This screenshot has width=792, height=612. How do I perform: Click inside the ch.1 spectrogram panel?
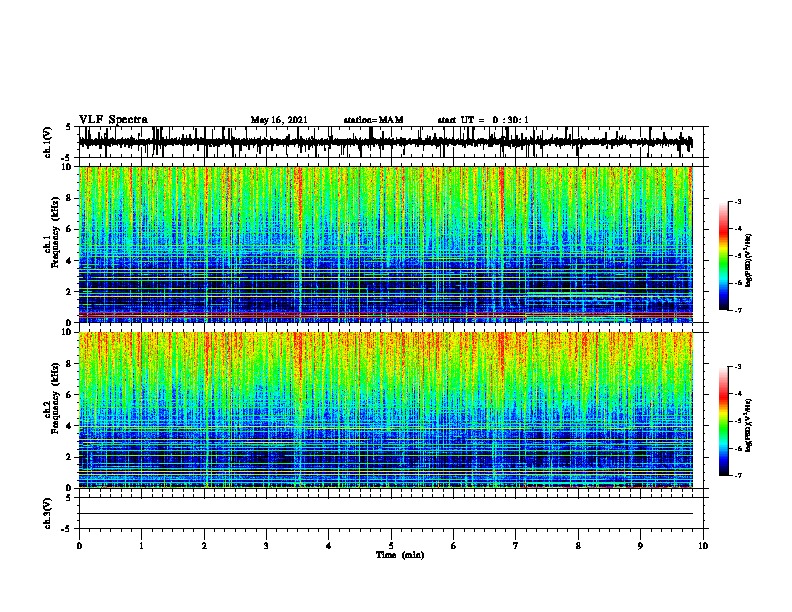[x=386, y=244]
